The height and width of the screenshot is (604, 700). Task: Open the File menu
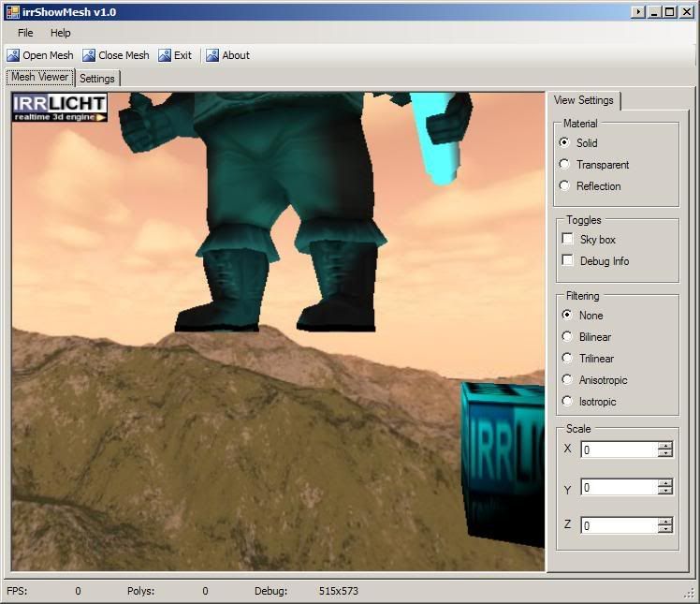tap(25, 33)
